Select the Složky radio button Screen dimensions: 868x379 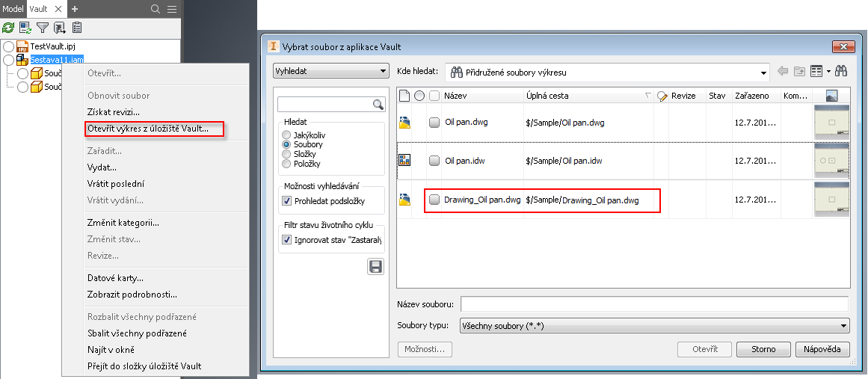pos(286,154)
